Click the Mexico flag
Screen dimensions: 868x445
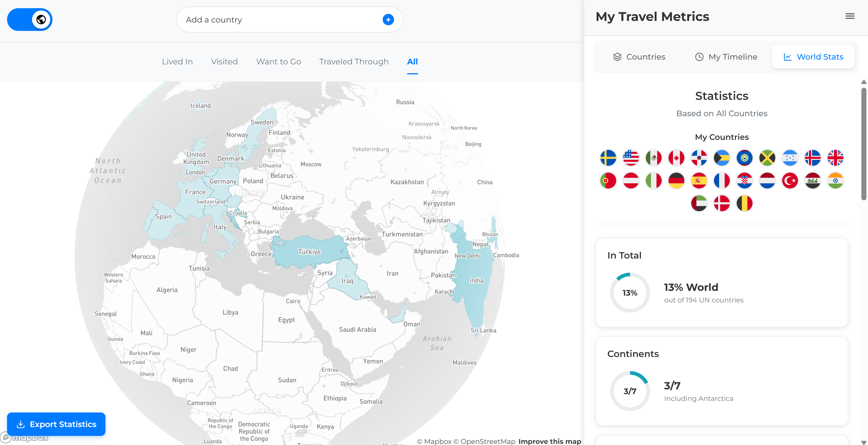[x=654, y=158]
